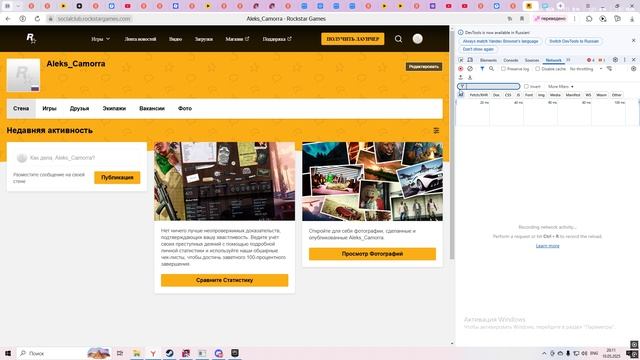
Task: Open the Друзья profile tab
Action: pyautogui.click(x=79, y=109)
